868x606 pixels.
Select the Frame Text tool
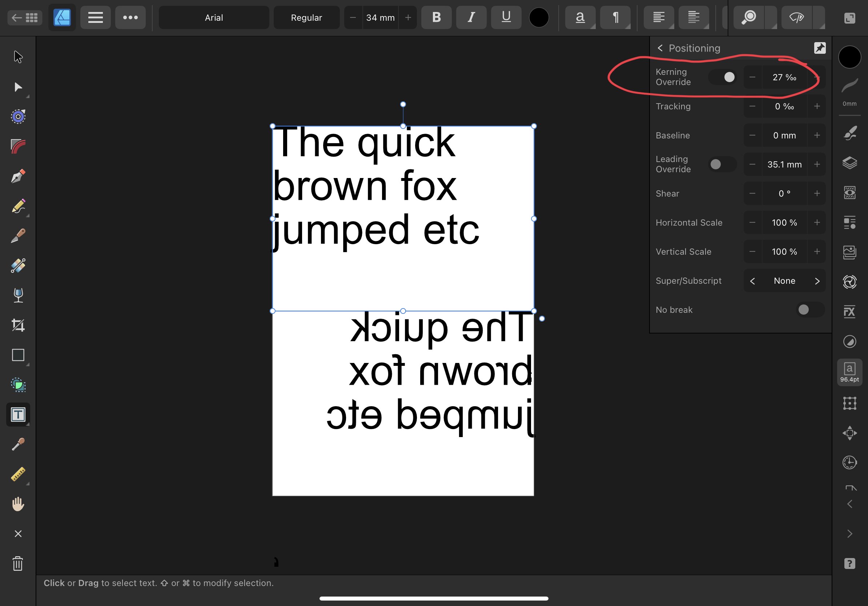click(18, 415)
